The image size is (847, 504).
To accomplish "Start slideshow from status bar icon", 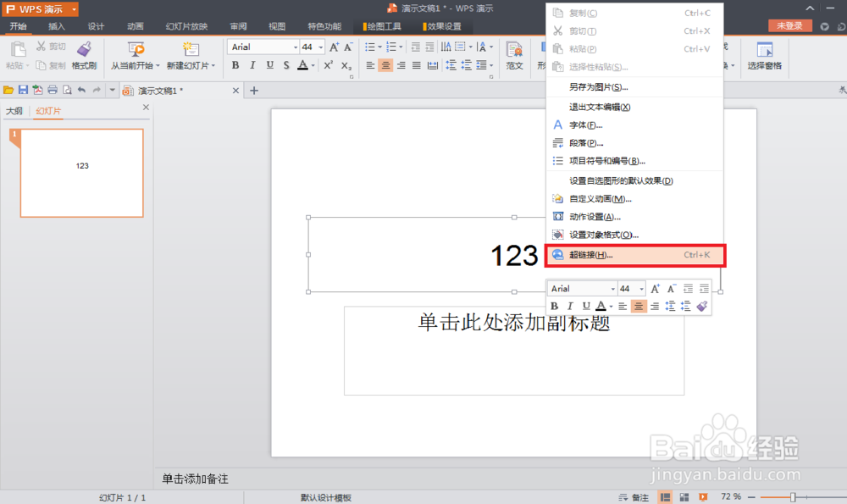I will (x=703, y=497).
